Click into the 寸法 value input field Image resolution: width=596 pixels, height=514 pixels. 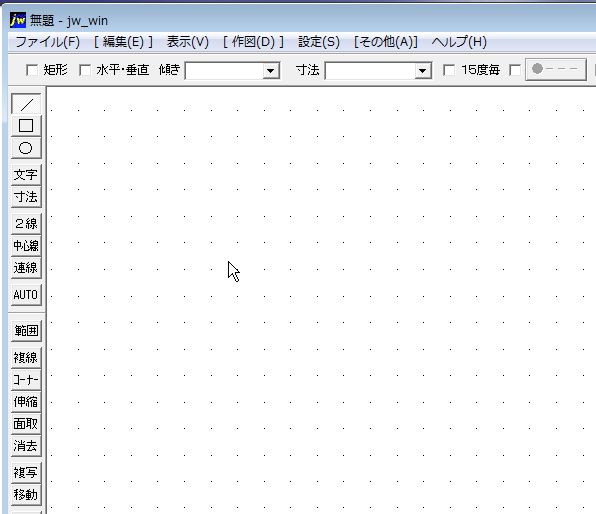370,71
